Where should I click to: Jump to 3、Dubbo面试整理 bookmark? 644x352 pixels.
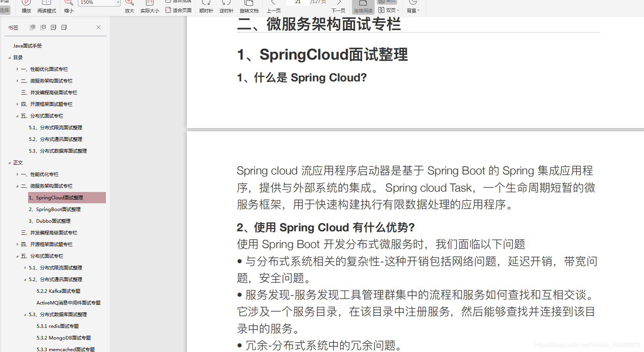(x=49, y=221)
